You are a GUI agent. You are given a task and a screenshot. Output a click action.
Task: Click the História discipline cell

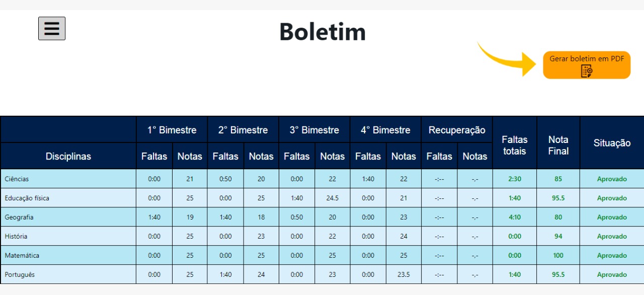pyautogui.click(x=16, y=236)
